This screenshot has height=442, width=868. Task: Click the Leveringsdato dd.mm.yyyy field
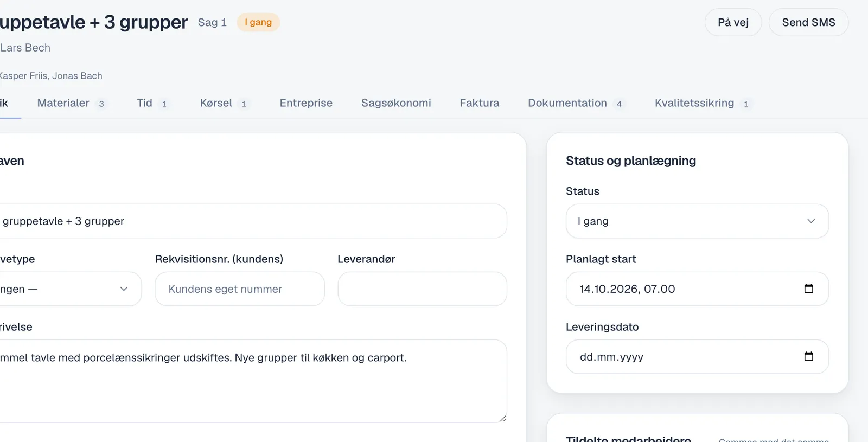point(697,356)
